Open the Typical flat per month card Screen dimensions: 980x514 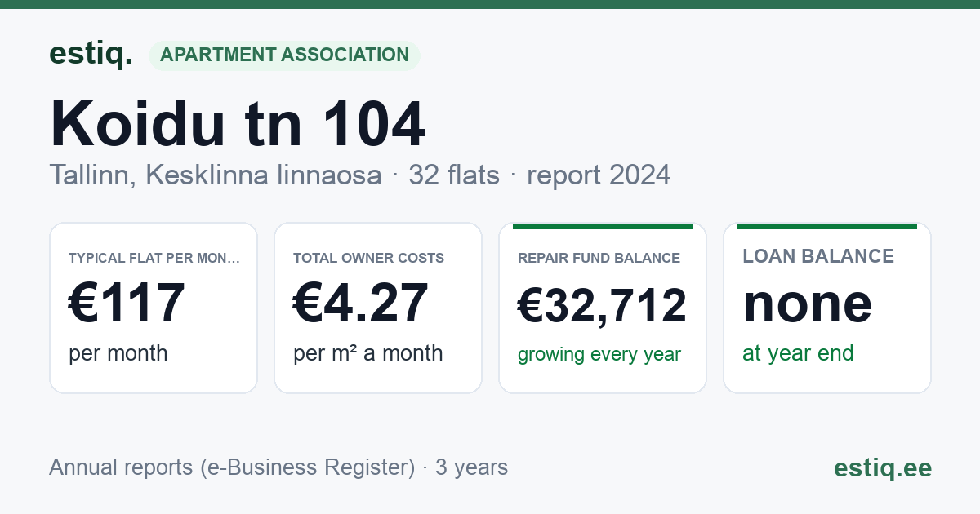coord(154,308)
